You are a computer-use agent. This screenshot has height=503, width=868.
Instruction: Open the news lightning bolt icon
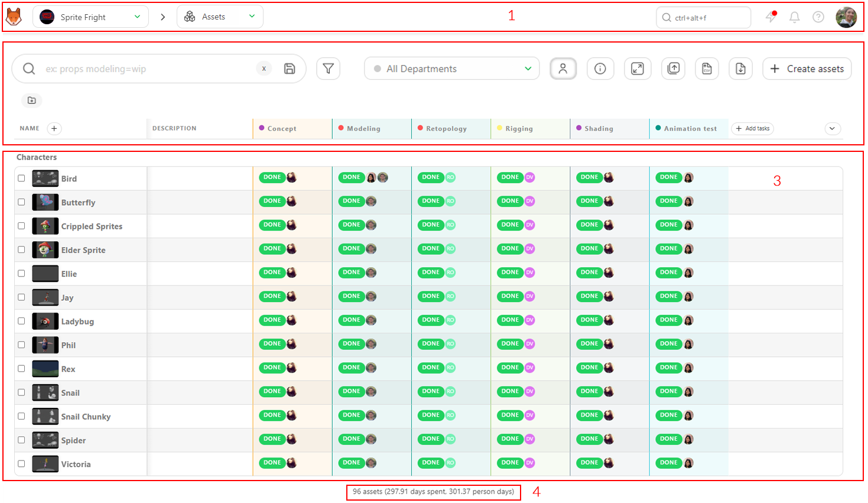pyautogui.click(x=771, y=17)
